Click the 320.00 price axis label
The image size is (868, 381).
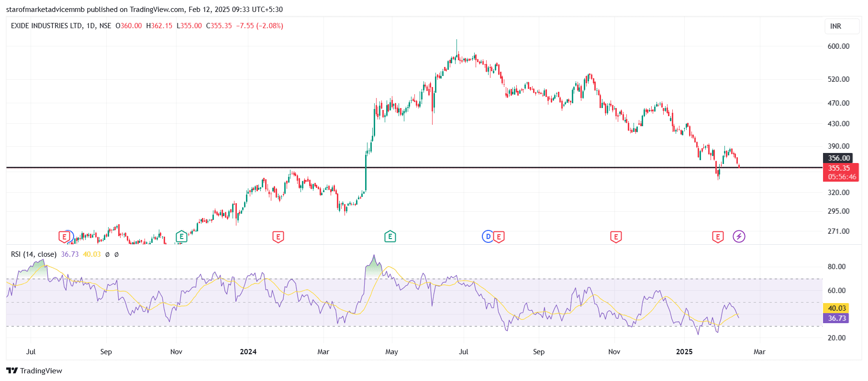coord(839,193)
